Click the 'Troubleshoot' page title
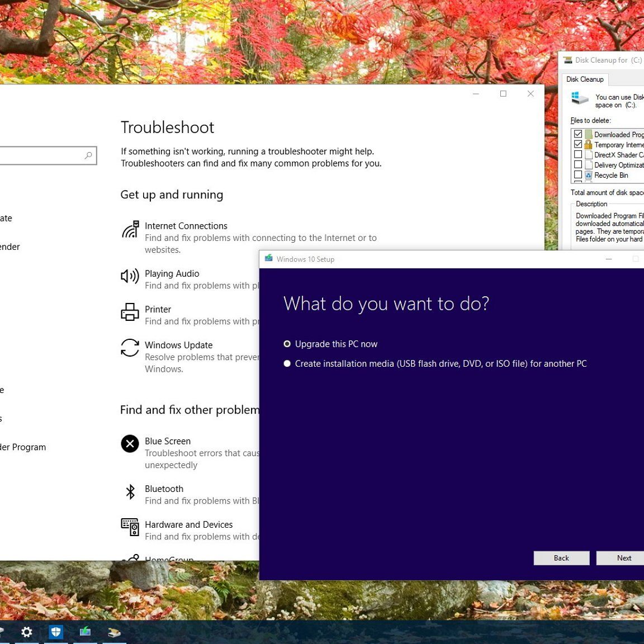644x644 pixels. 168,127
